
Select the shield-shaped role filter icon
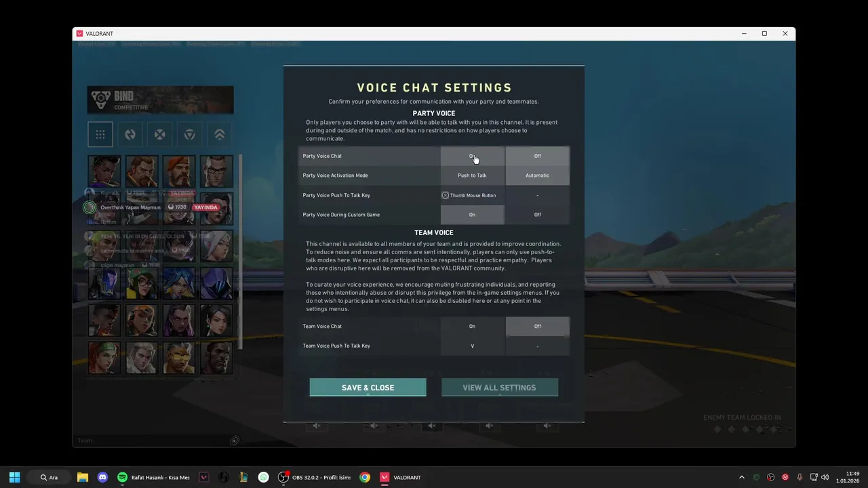pos(190,134)
